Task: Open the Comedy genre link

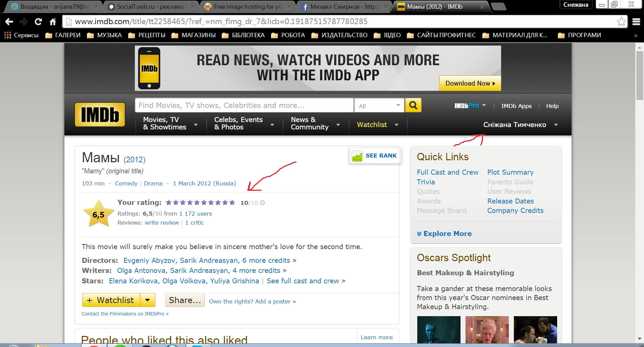Action: [x=126, y=183]
